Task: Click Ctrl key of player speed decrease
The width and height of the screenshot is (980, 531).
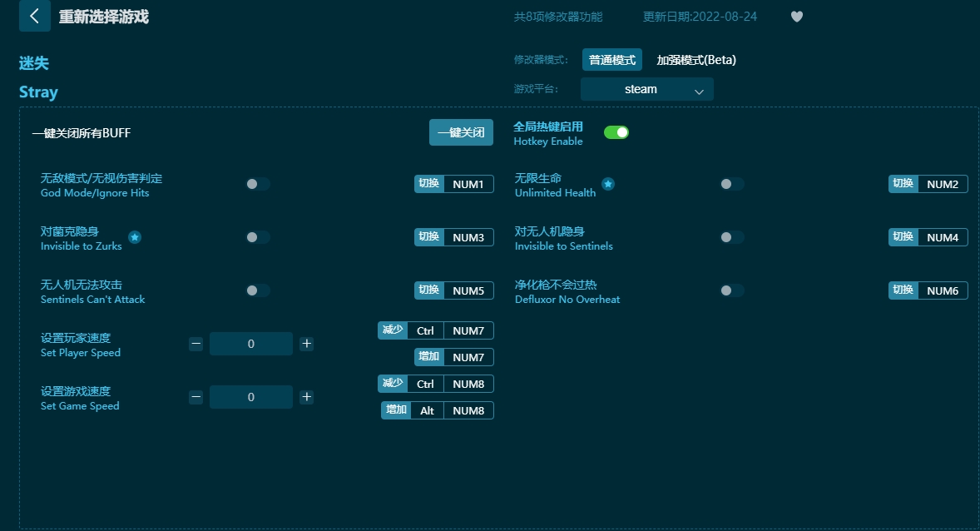Action: [x=426, y=330]
